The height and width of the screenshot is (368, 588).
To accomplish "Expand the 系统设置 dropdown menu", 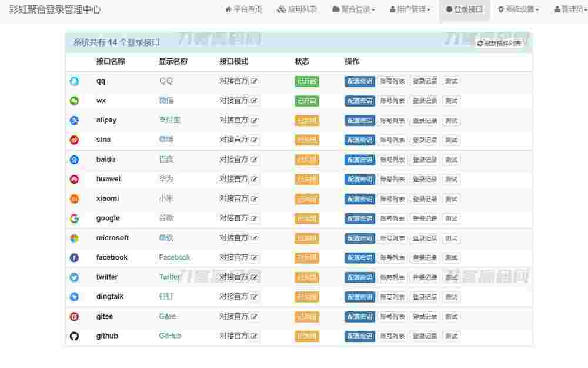I will point(518,9).
